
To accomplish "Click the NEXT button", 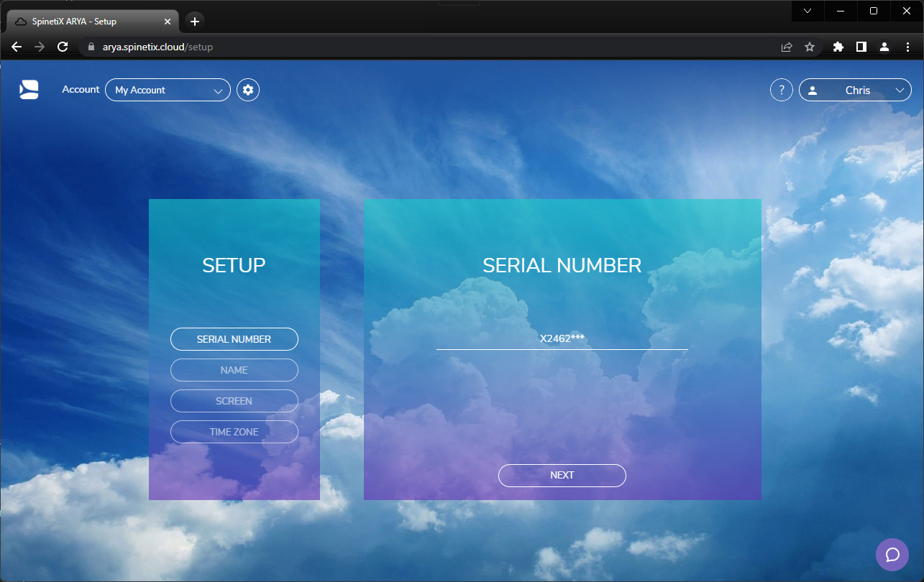I will [x=562, y=475].
